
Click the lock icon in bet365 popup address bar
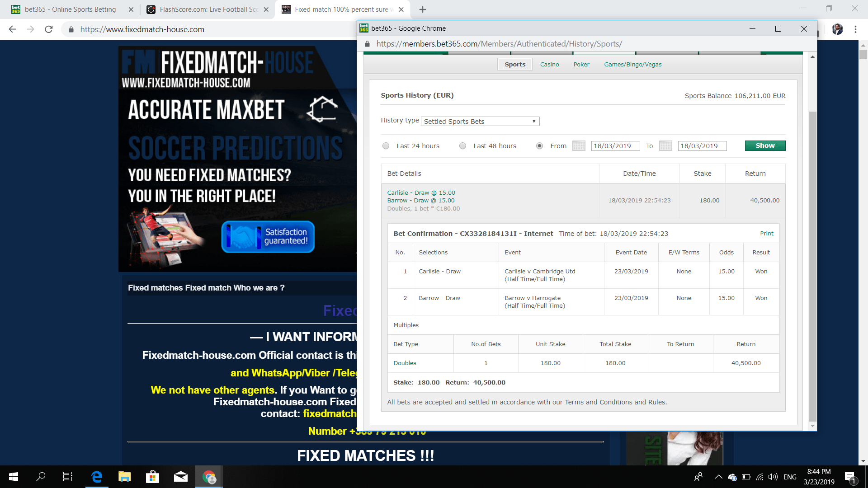click(367, 44)
